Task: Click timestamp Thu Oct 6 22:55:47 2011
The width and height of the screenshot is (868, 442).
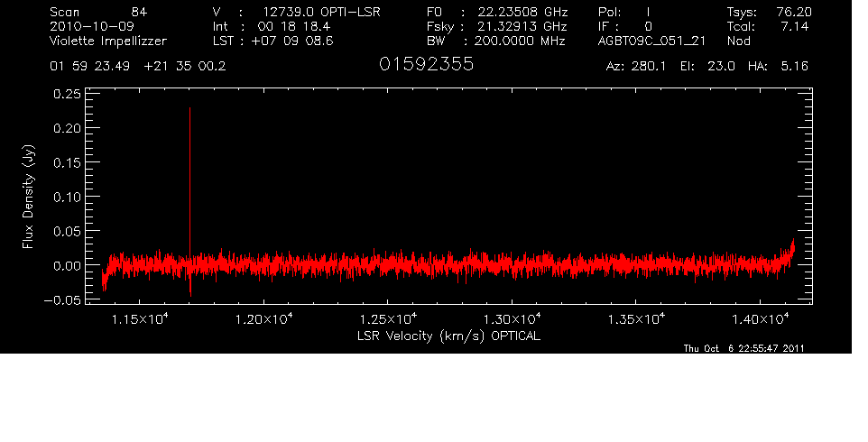Action: pyautogui.click(x=744, y=348)
